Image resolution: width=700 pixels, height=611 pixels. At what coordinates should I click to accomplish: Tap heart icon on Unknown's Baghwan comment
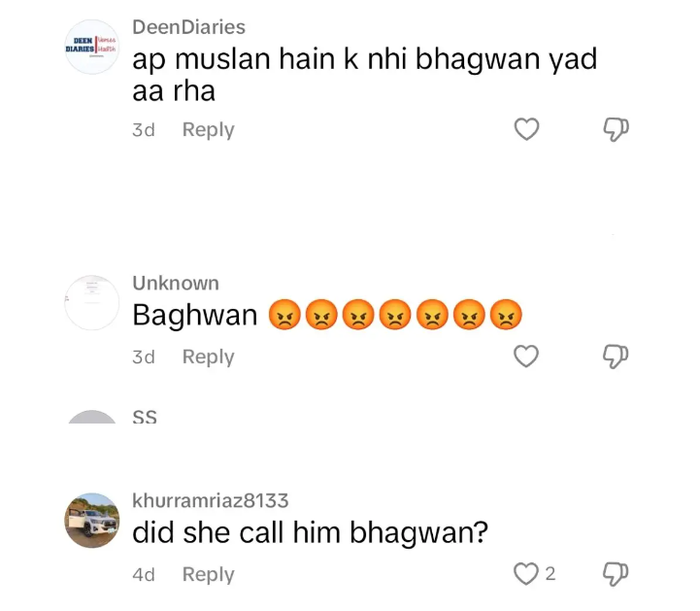click(x=526, y=356)
